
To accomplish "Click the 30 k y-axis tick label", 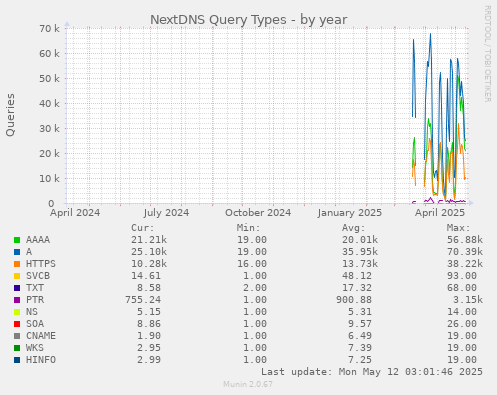I will [x=49, y=129].
